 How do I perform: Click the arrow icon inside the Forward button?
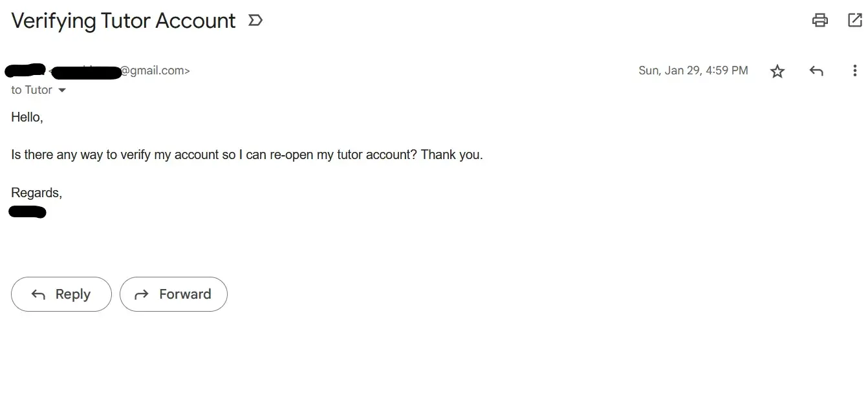click(x=141, y=295)
